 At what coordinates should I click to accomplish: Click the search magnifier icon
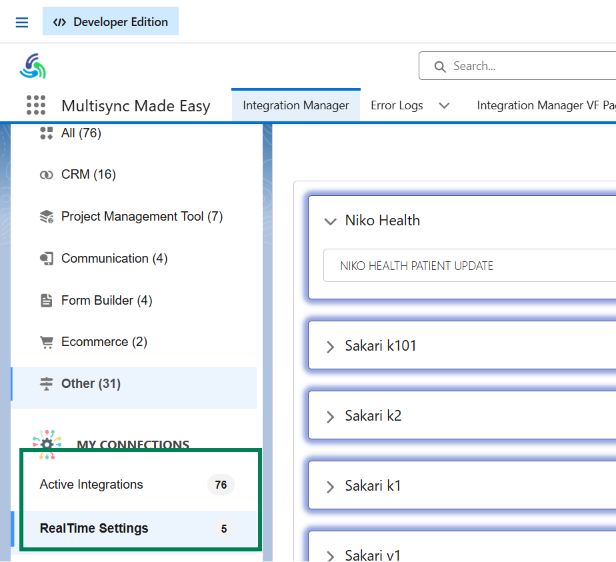(x=440, y=66)
